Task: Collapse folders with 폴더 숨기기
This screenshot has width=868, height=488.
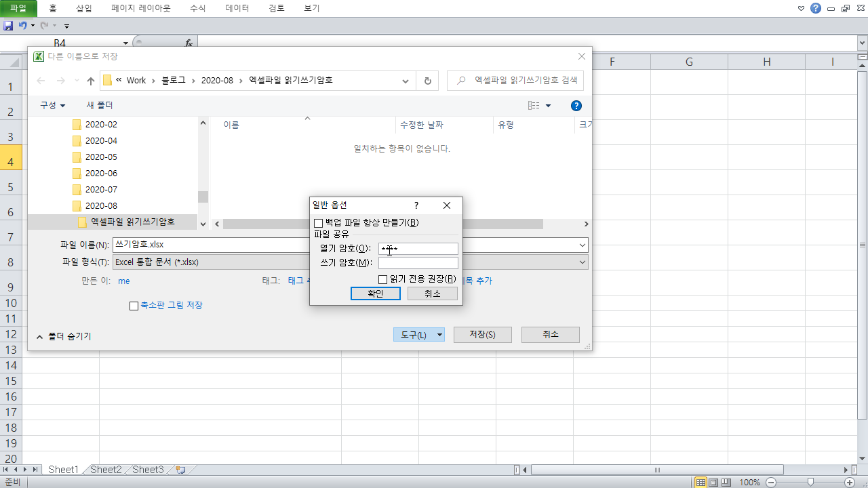Action: click(x=63, y=336)
